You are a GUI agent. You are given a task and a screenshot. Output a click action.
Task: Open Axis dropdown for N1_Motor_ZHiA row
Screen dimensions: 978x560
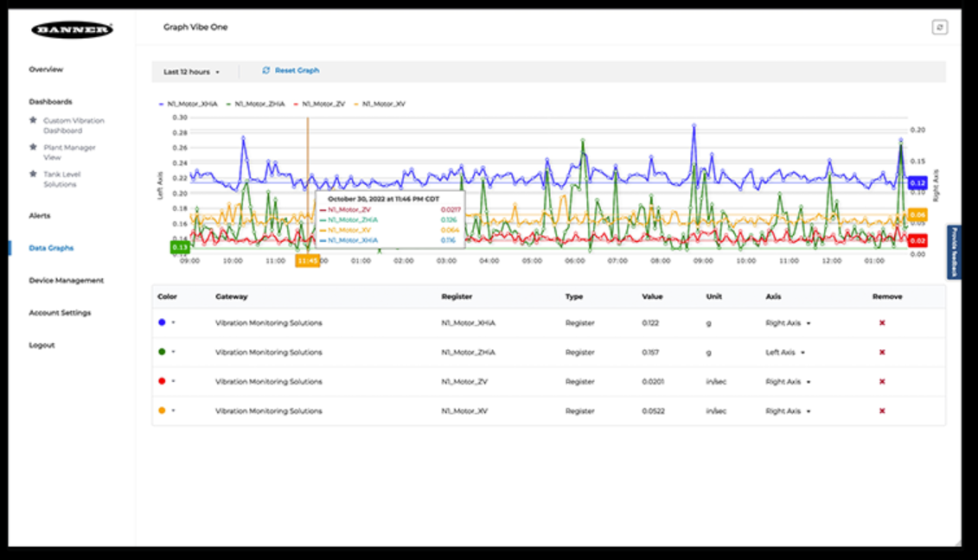[785, 353]
